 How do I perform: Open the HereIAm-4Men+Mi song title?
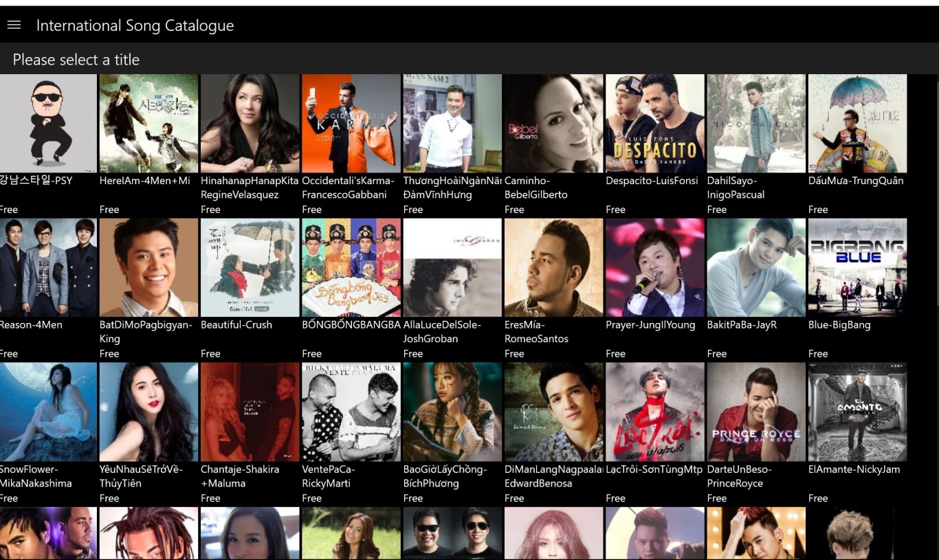[145, 181]
